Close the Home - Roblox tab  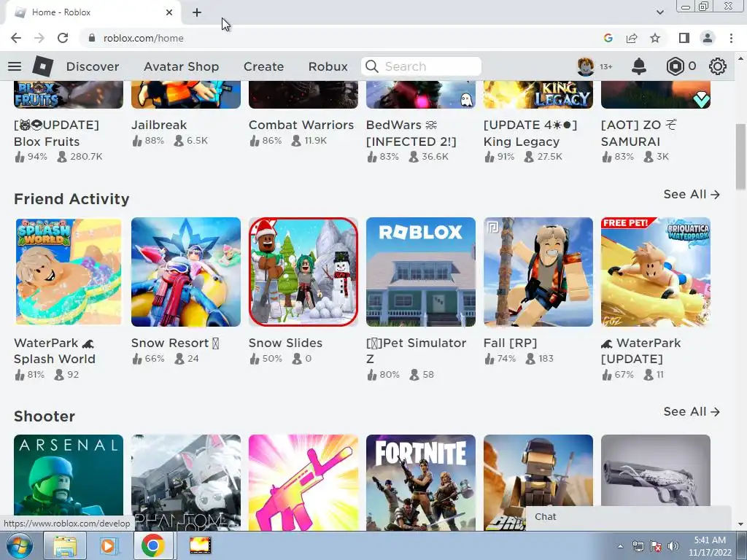[x=169, y=12]
